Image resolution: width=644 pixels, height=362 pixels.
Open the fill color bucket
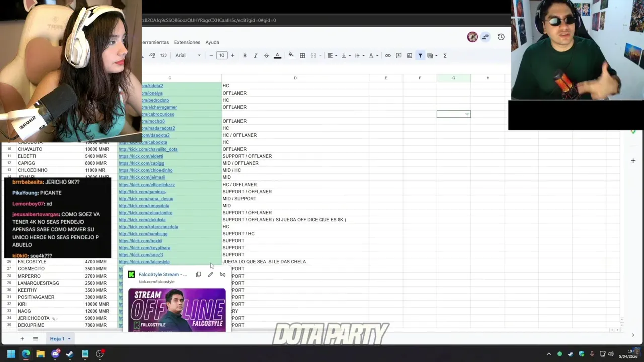pyautogui.click(x=291, y=55)
